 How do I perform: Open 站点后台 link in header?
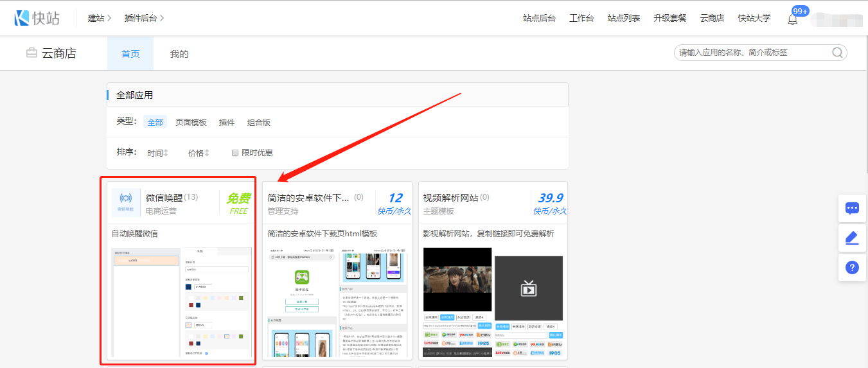539,18
